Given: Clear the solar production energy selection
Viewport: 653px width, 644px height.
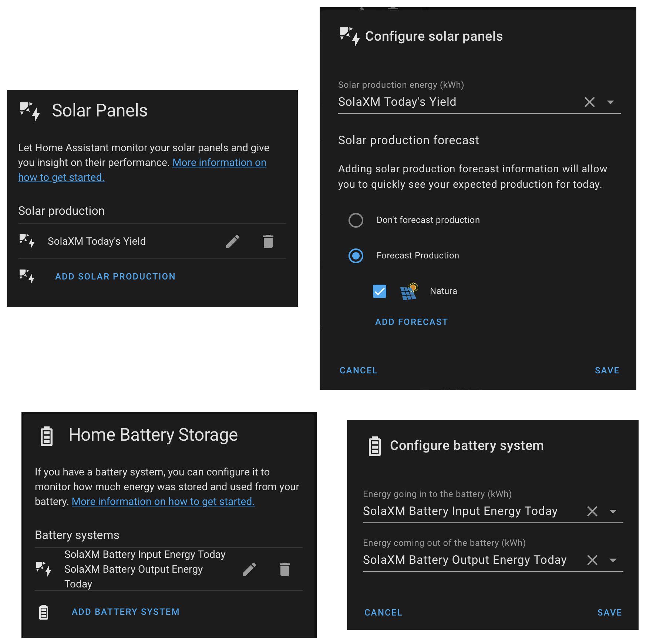Looking at the screenshot, I should coord(590,102).
